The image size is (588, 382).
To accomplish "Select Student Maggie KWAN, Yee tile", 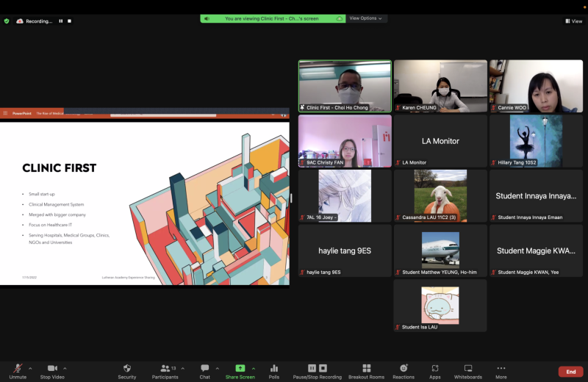I will [x=537, y=251].
